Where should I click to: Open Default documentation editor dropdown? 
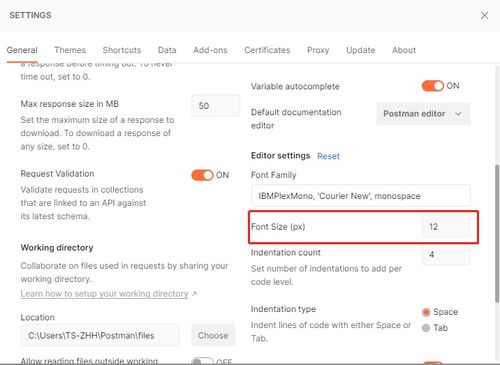[423, 114]
